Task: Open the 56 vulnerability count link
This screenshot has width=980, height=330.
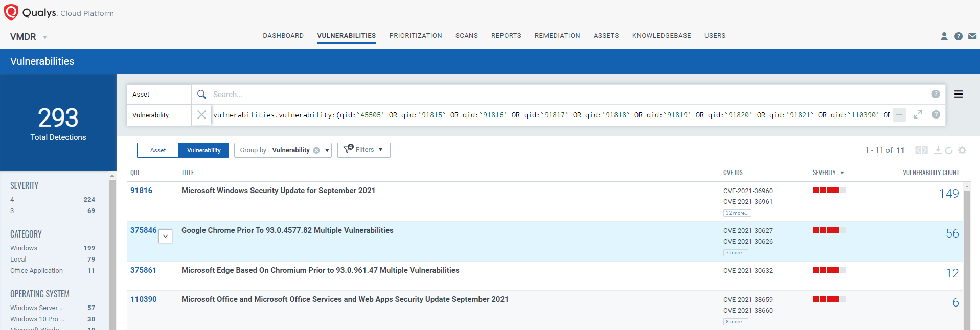Action: pos(952,233)
